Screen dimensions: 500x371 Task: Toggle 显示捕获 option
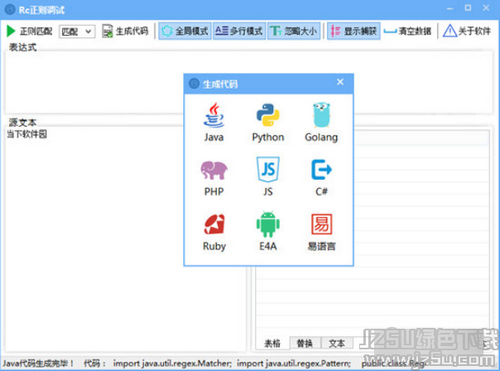point(354,31)
